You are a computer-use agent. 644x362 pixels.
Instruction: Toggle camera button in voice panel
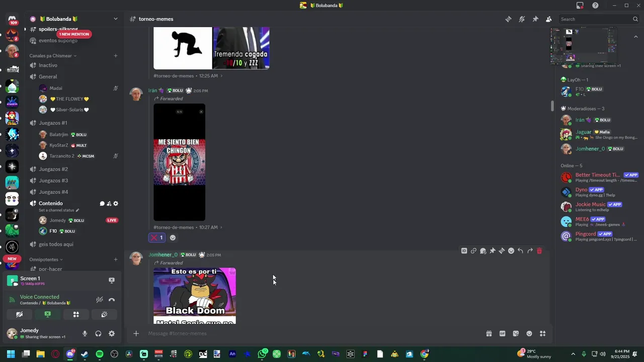[19, 314]
